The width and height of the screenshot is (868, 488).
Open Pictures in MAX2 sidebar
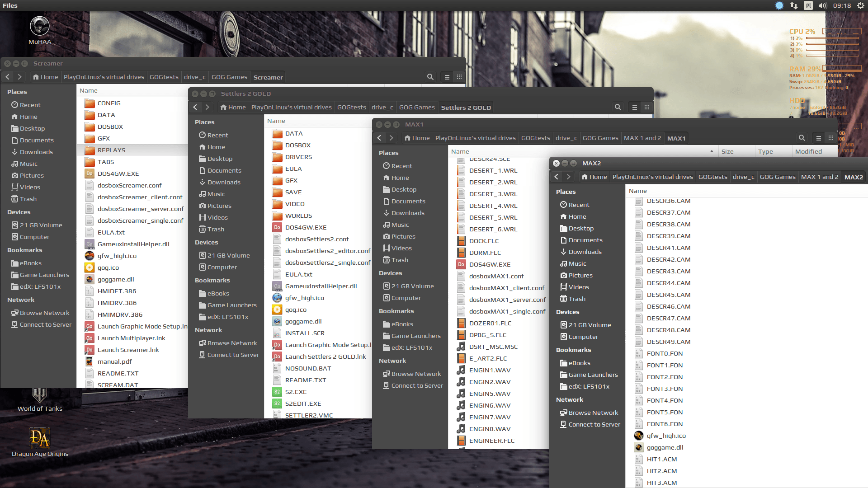click(580, 275)
